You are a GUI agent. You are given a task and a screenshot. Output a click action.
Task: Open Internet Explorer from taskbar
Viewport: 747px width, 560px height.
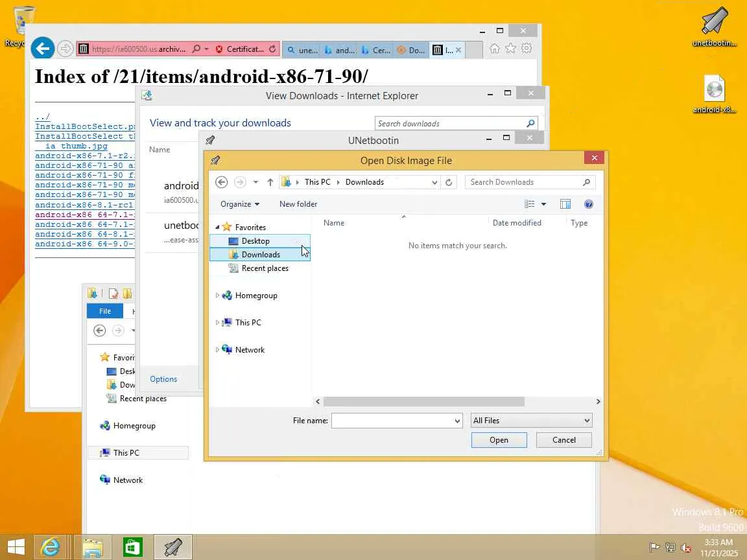pyautogui.click(x=50, y=548)
